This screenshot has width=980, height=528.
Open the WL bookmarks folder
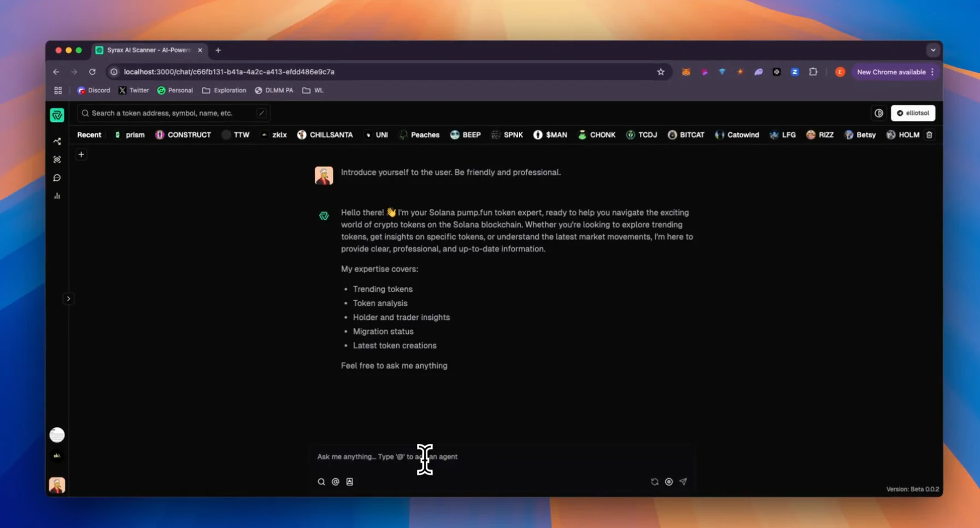[313, 90]
